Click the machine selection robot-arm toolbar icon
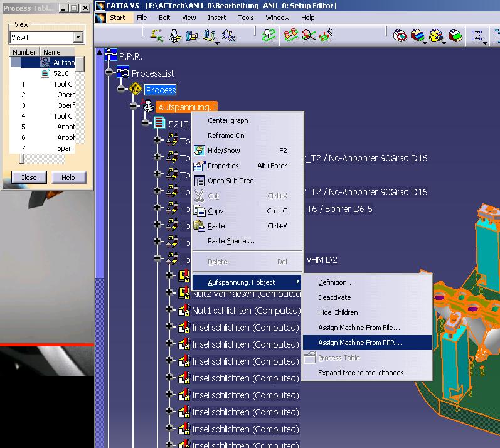This screenshot has height=448, width=500. pyautogui.click(x=157, y=35)
